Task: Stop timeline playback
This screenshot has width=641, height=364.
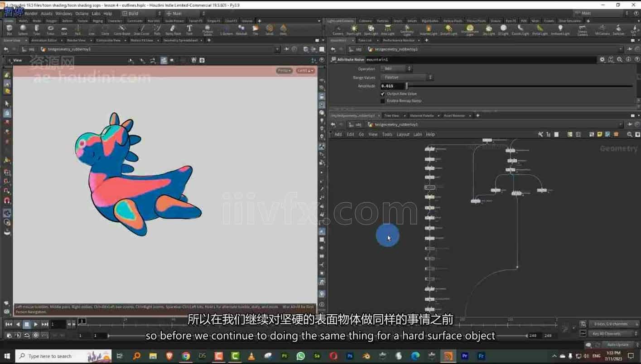Action: pyautogui.click(x=27, y=324)
